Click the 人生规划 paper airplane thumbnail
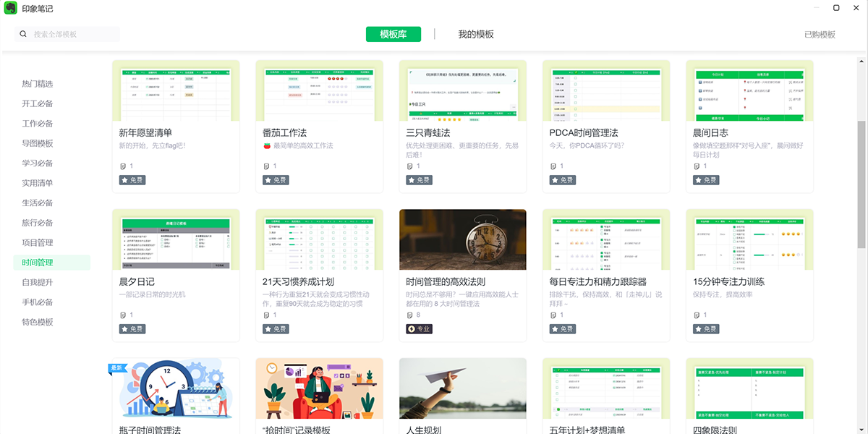The height and width of the screenshot is (434, 868). (462, 388)
